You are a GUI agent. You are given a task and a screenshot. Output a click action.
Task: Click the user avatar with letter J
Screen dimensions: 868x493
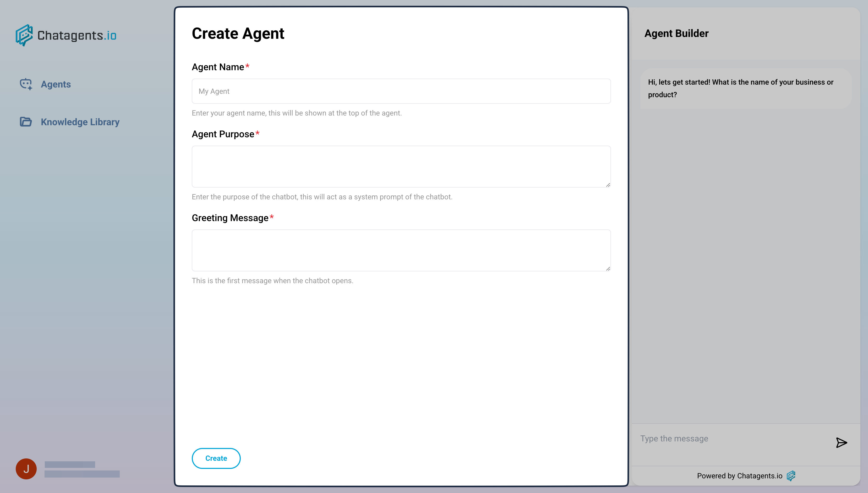pyautogui.click(x=26, y=469)
